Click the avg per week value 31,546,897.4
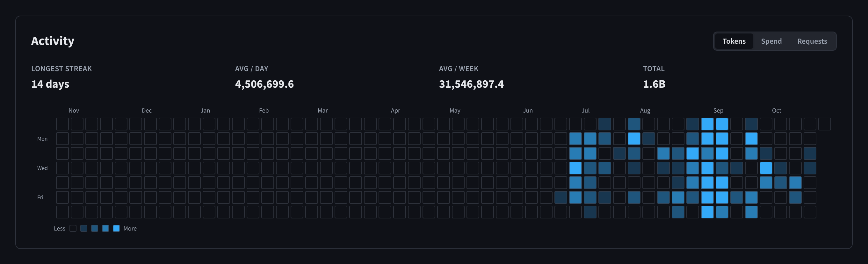 pos(471,84)
